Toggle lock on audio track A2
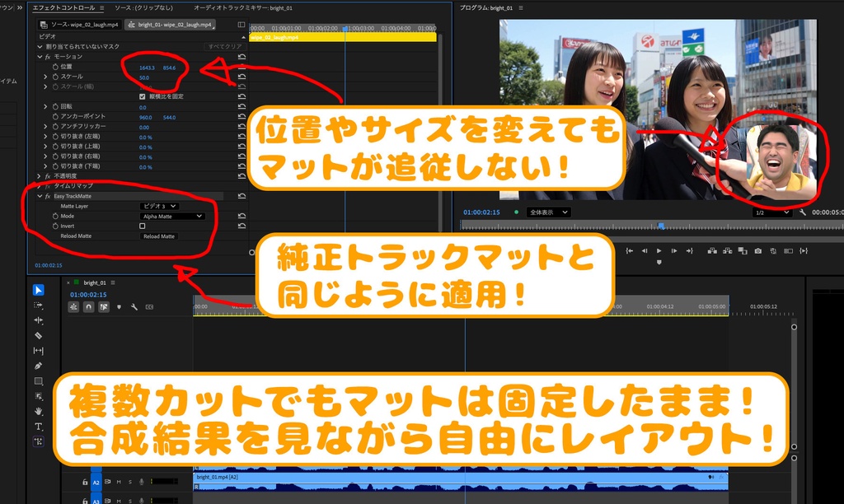 pyautogui.click(x=85, y=482)
